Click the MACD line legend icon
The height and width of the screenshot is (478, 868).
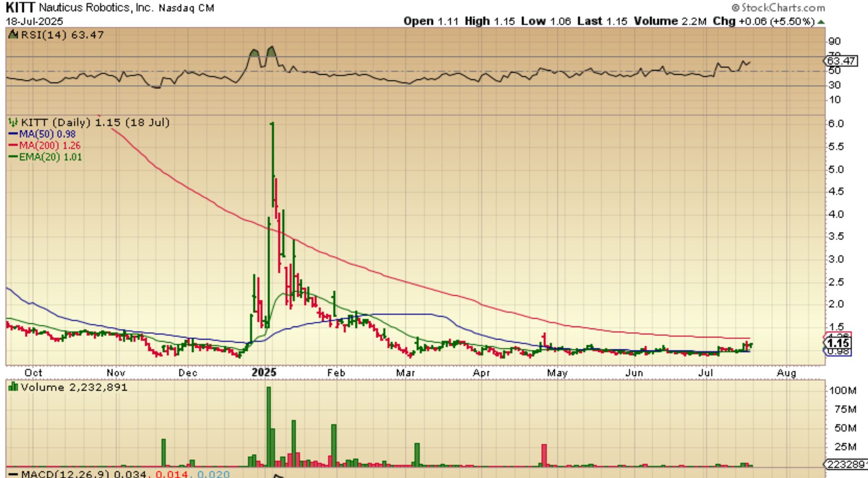13,474
